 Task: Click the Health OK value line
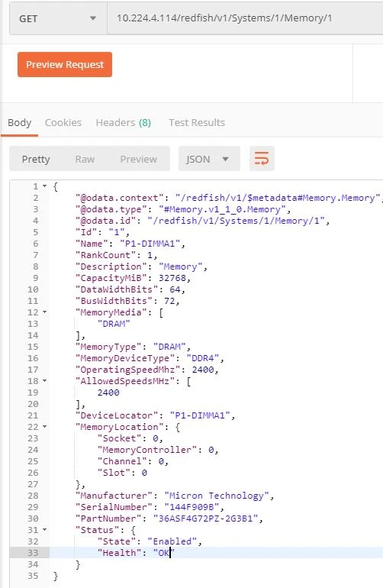pos(216,553)
